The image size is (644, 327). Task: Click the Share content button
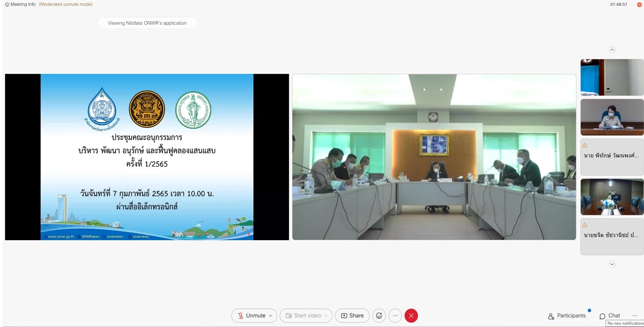352,316
